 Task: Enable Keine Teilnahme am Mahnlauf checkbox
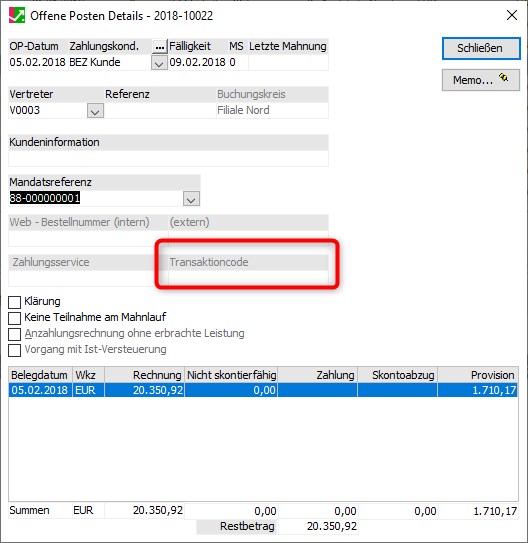point(15,318)
